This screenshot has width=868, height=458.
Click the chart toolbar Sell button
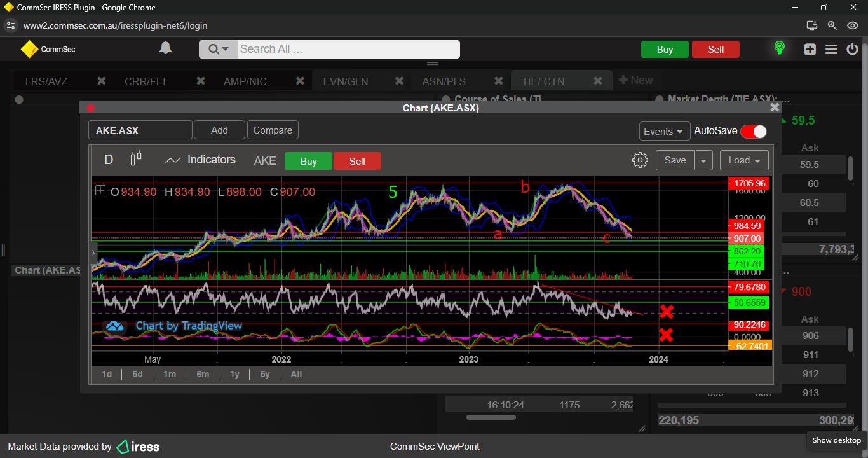(x=357, y=162)
